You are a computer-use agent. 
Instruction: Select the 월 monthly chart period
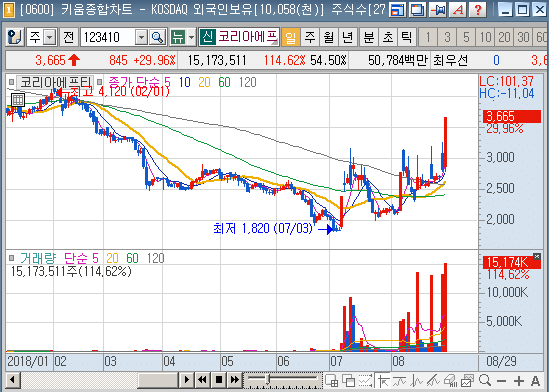tap(328, 37)
